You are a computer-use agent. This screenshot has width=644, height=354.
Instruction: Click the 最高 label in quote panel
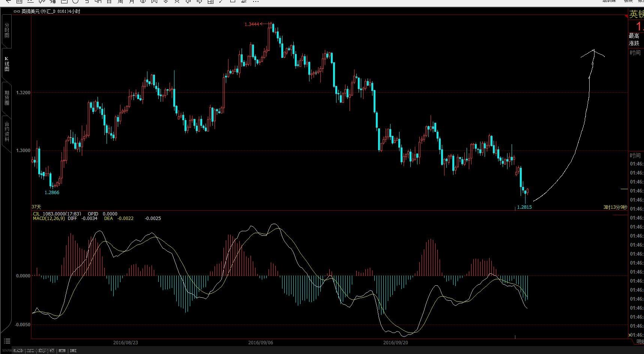[x=634, y=36]
